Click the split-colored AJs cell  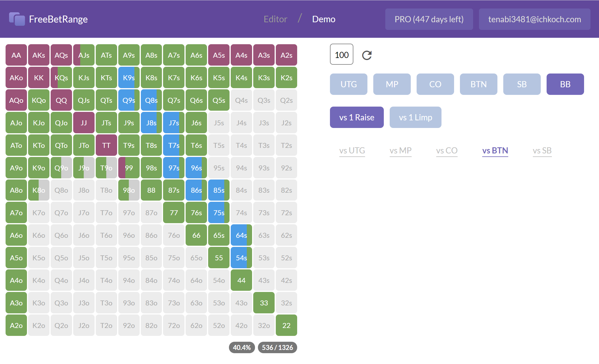coord(84,55)
